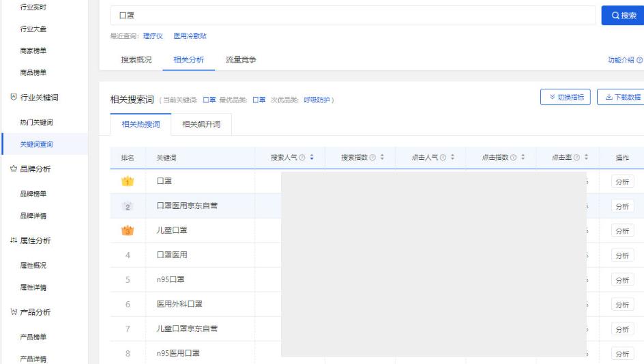Click keyword cell n95医用口罩
The image size is (644, 364).
(x=178, y=353)
